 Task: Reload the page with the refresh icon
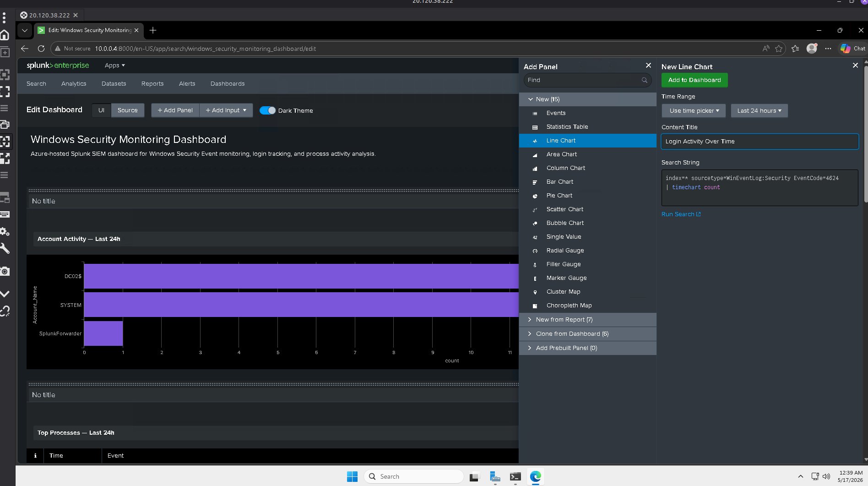tap(41, 49)
